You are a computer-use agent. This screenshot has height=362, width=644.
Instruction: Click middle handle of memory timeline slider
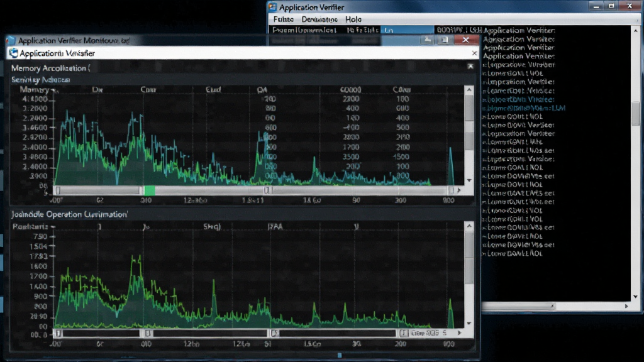tap(267, 190)
